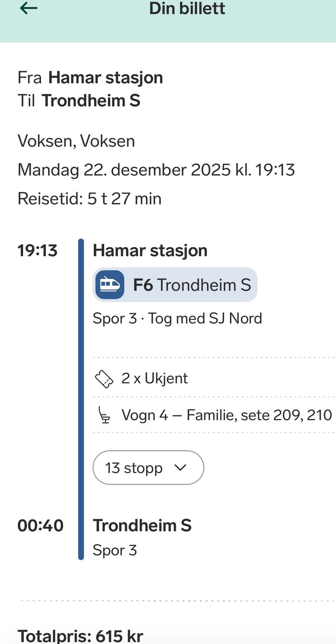
Task: Tap the back arrow icon
Action: click(29, 8)
